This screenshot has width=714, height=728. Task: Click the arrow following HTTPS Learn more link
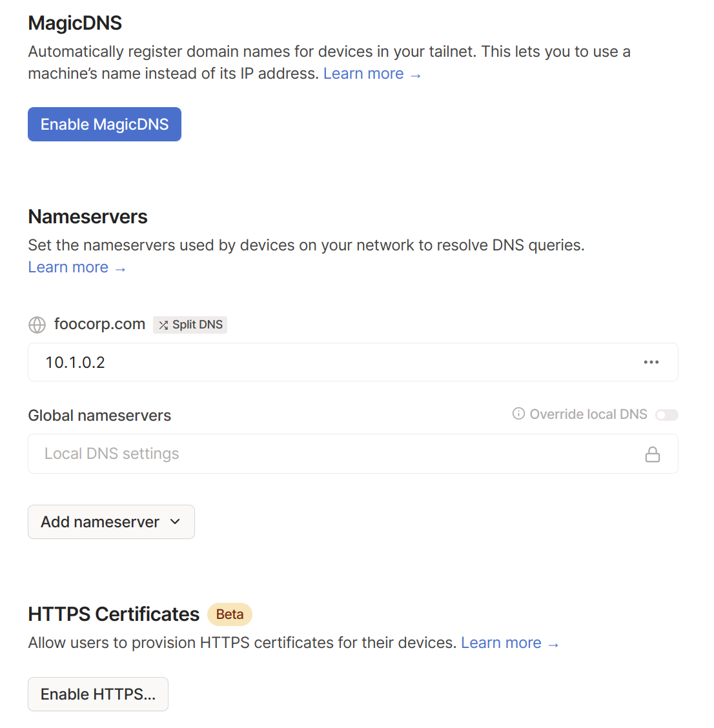pyautogui.click(x=553, y=643)
